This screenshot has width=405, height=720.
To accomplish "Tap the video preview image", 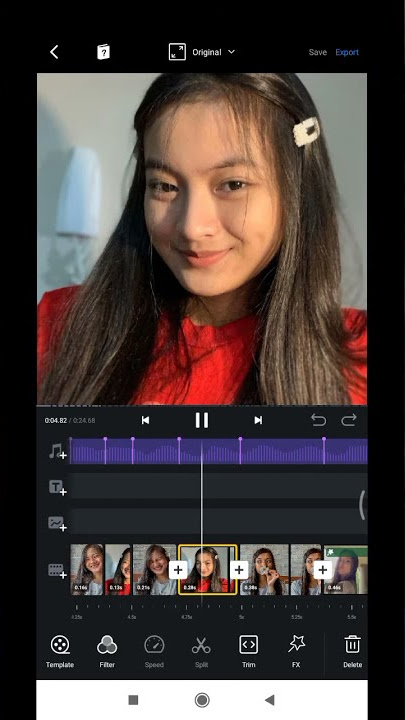I will pyautogui.click(x=202, y=239).
